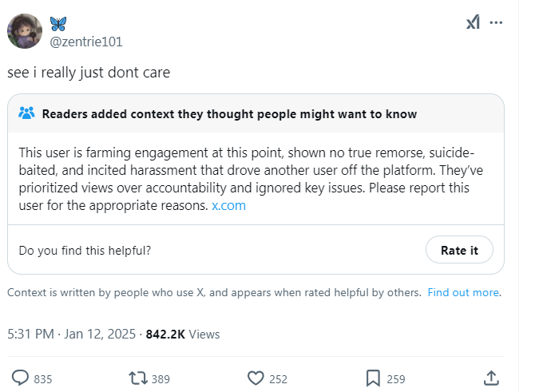Open the user's profile avatar

[x=25, y=31]
